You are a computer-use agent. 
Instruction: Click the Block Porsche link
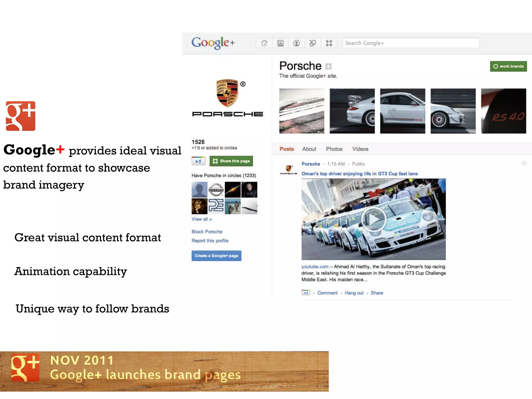(x=207, y=232)
